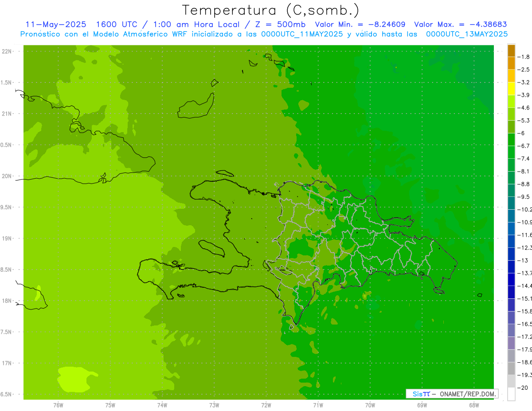Viewport: 532px width, 411px height.
Task: Select the 'Valor Max. = -4.38683' text
Action: click(460, 24)
